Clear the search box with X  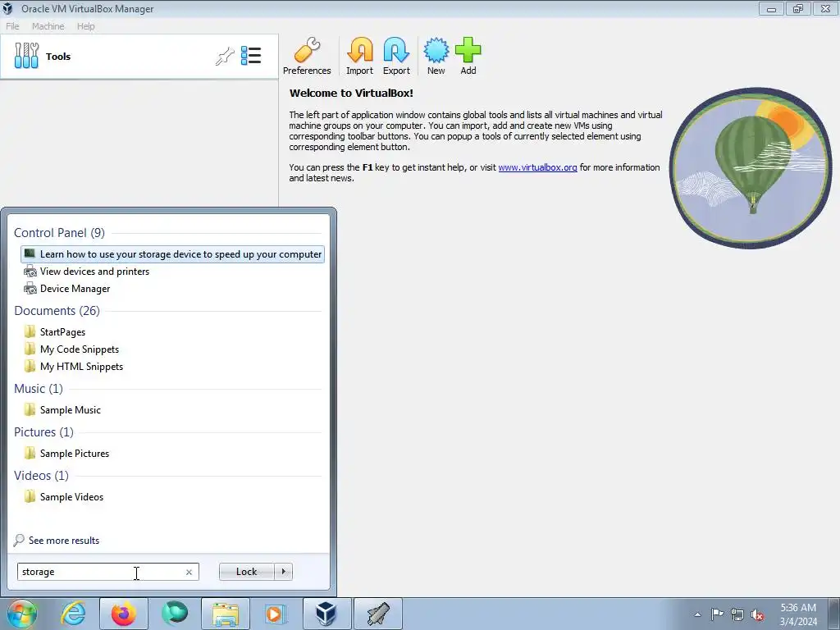click(x=189, y=572)
